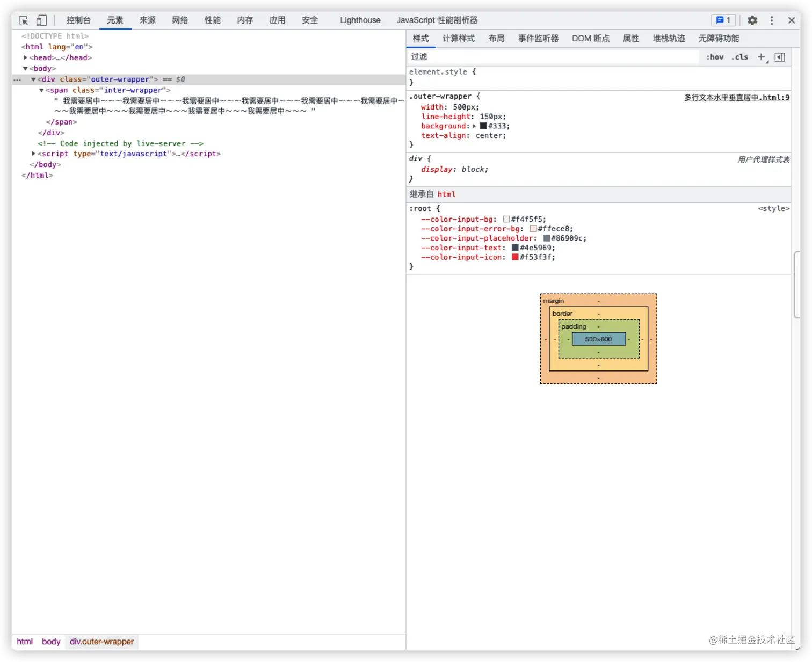Click the 500×600 content box in box model
812x662 pixels.
click(599, 339)
